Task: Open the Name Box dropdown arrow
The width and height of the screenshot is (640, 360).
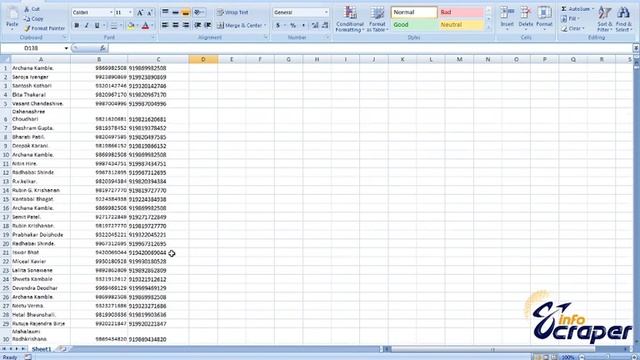Action: click(66, 48)
